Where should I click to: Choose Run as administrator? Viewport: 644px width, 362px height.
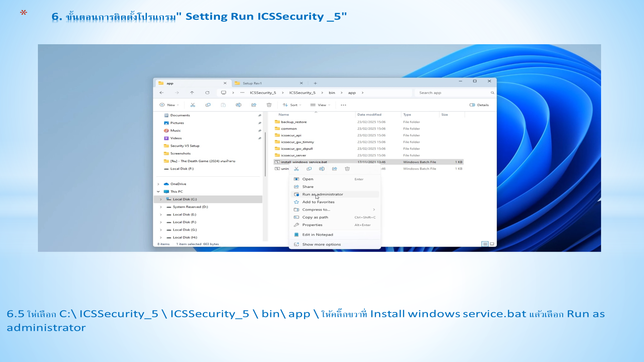tap(335, 194)
